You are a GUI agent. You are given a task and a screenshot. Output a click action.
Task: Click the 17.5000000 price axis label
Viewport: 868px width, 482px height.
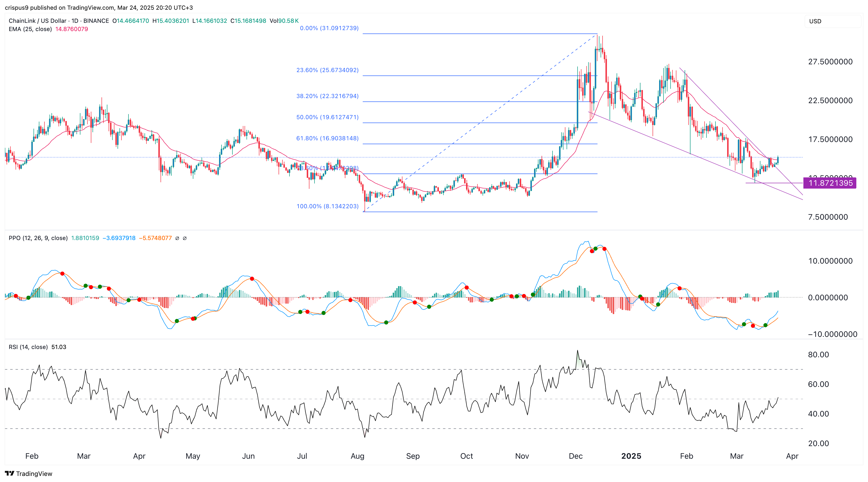pos(830,140)
